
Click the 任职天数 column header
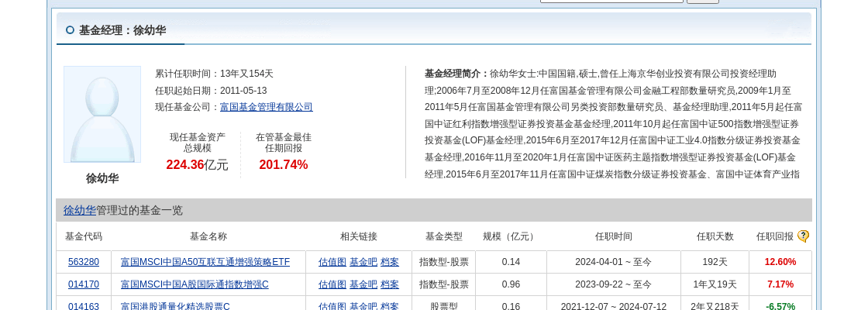pos(715,236)
